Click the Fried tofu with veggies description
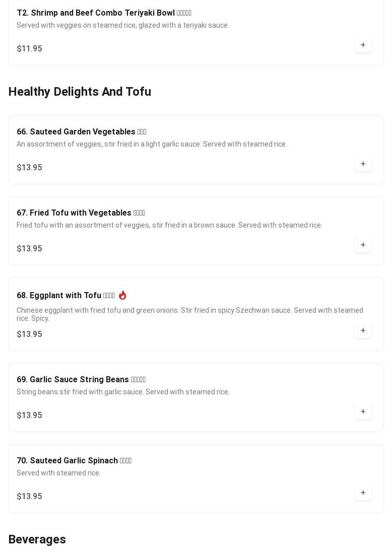Screen dimensions: 392x557 coord(169,225)
